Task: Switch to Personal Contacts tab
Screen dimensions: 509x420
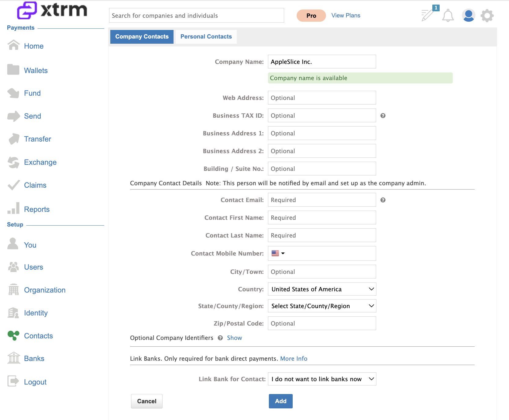Action: [206, 37]
